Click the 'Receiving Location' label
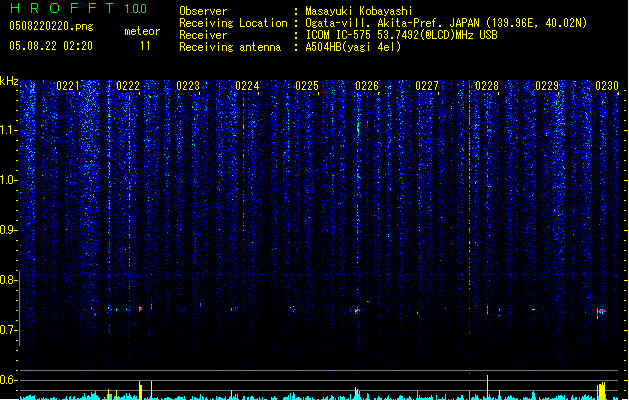Viewport: 629px width, 400px height. pos(233,23)
